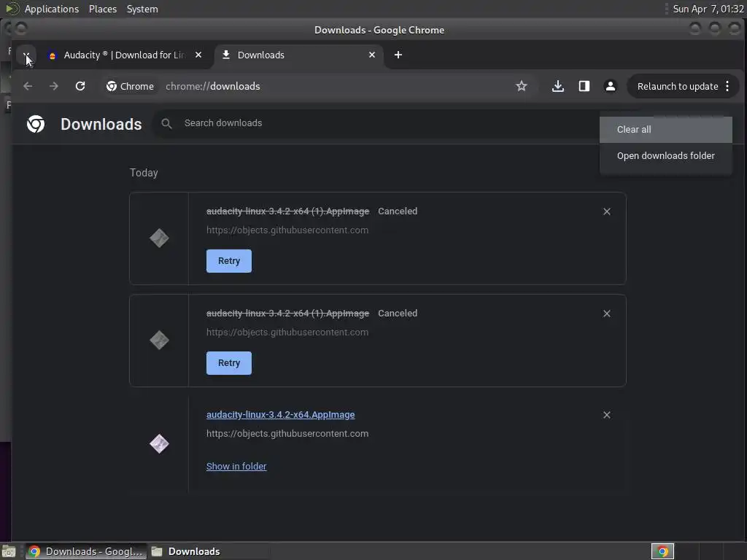Retry the first canceled Audacity download

click(x=228, y=261)
